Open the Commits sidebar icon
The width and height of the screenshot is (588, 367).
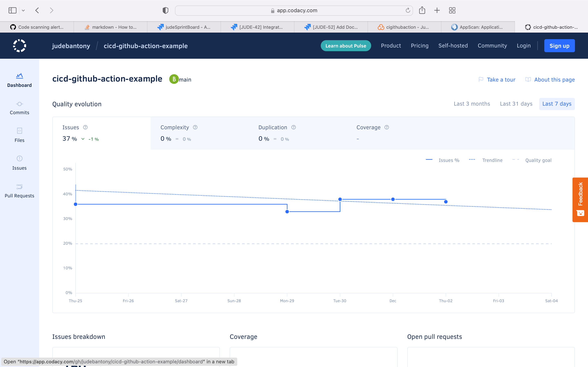click(x=19, y=104)
